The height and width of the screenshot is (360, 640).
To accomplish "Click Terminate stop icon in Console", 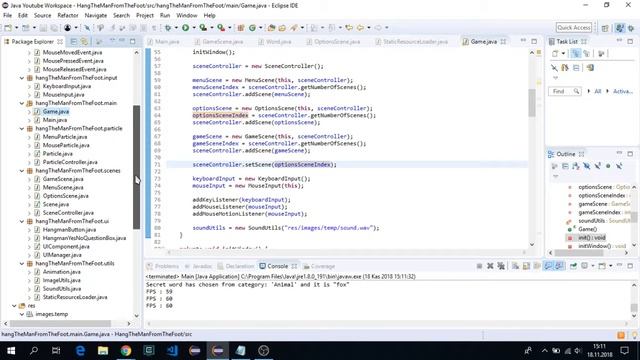I will click(x=479, y=266).
